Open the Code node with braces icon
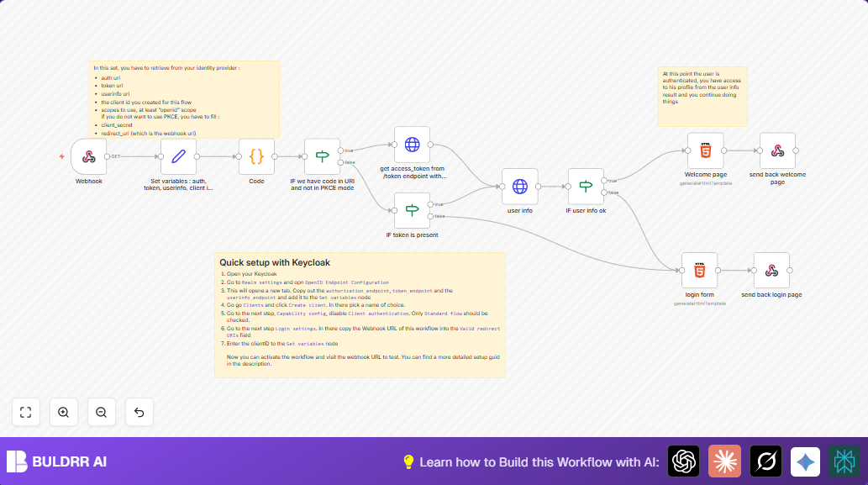The width and height of the screenshot is (868, 485). [x=256, y=156]
